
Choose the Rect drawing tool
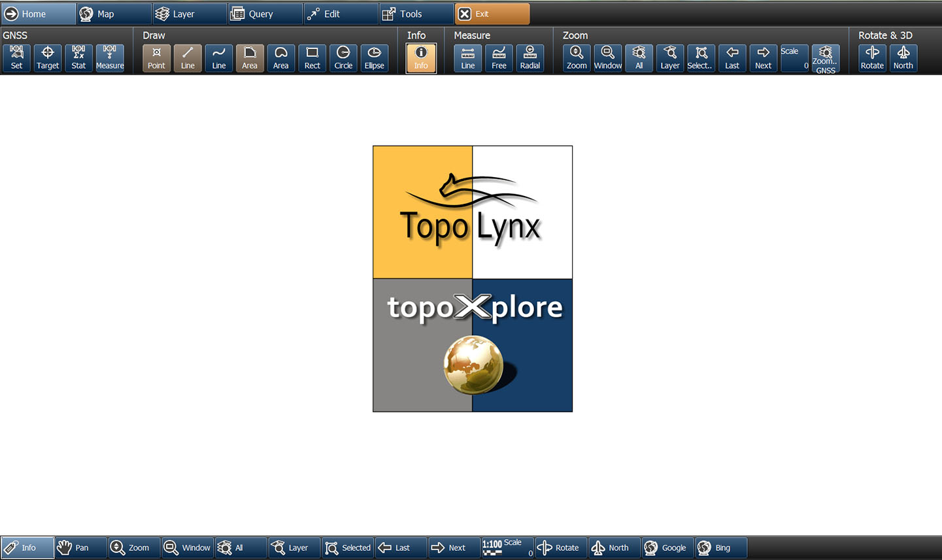(312, 58)
